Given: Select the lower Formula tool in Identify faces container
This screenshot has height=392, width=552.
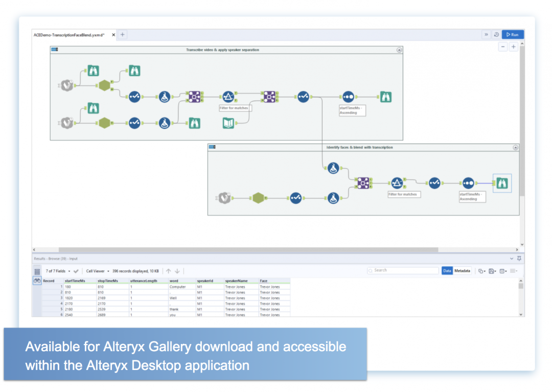Looking at the screenshot, I should (333, 198).
